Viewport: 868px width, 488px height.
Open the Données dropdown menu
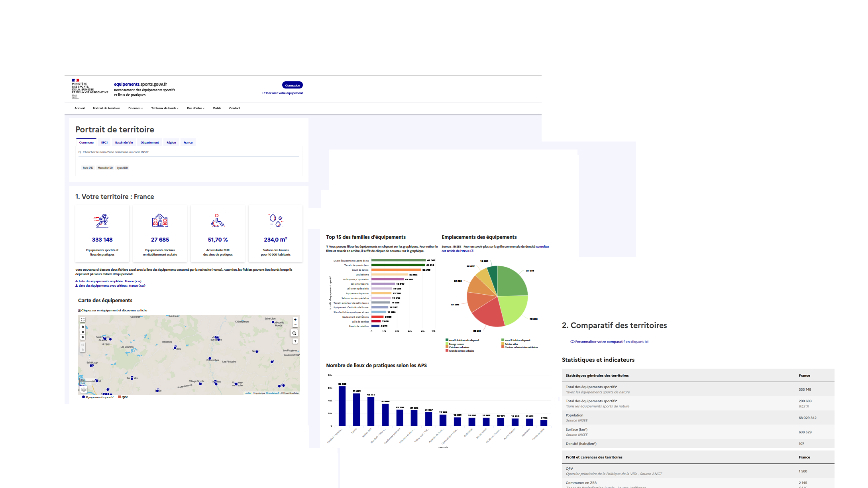point(136,108)
